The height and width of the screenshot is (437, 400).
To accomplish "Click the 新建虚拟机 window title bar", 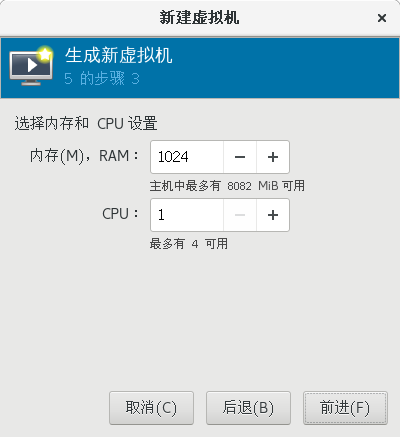I will pos(199,18).
